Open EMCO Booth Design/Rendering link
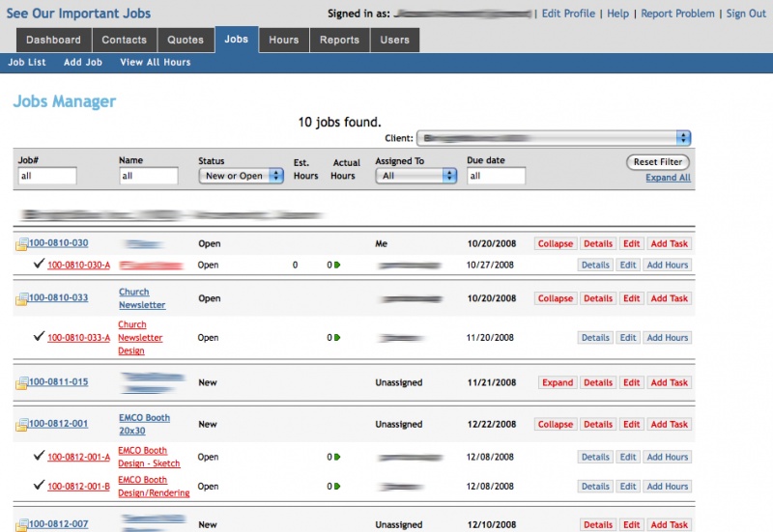Viewport: 773px width, 532px height. tap(154, 487)
